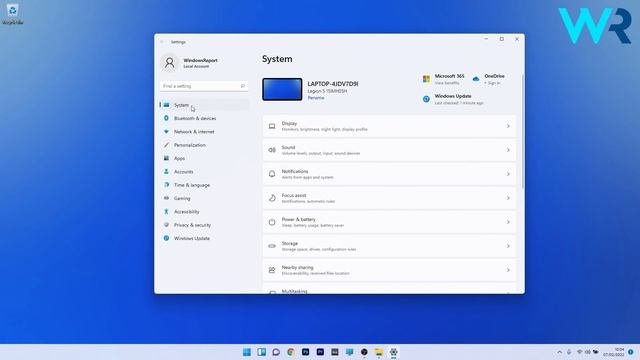The width and height of the screenshot is (640, 360).
Task: Click the Sound speaker icon
Action: pos(272,150)
